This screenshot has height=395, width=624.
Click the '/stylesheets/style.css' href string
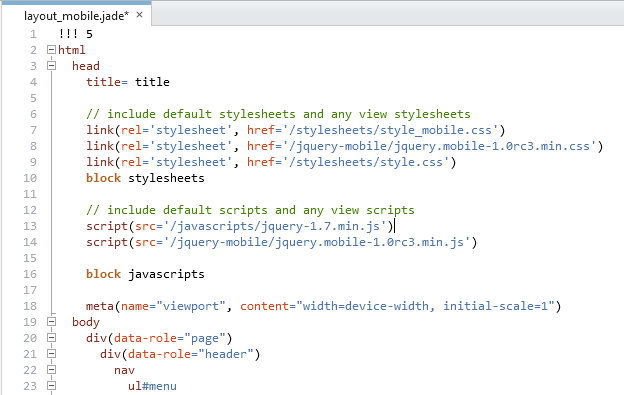pyautogui.click(x=366, y=162)
